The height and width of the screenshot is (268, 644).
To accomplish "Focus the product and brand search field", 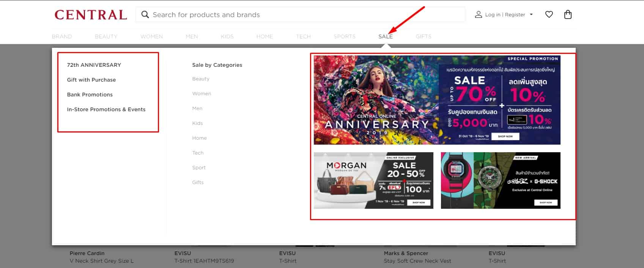I will 300,15.
